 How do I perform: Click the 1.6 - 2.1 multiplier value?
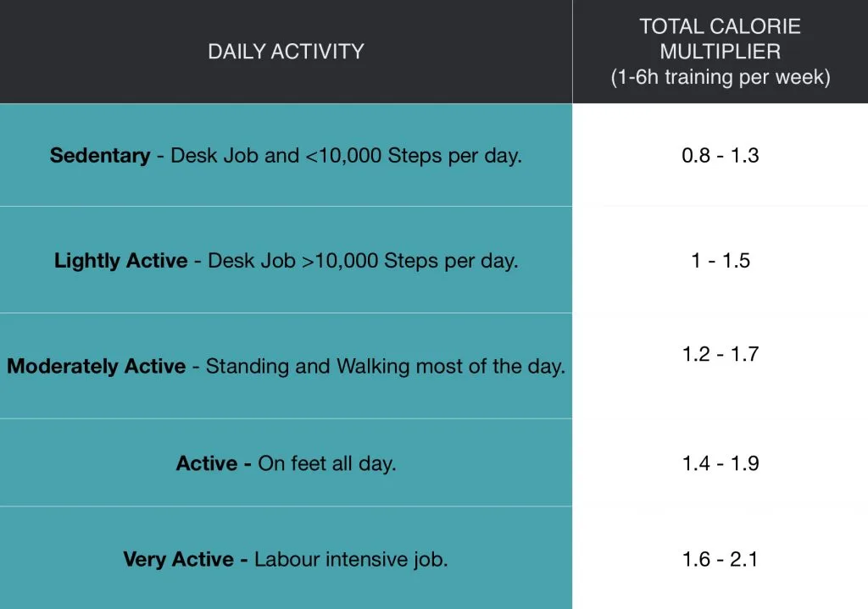tap(721, 559)
